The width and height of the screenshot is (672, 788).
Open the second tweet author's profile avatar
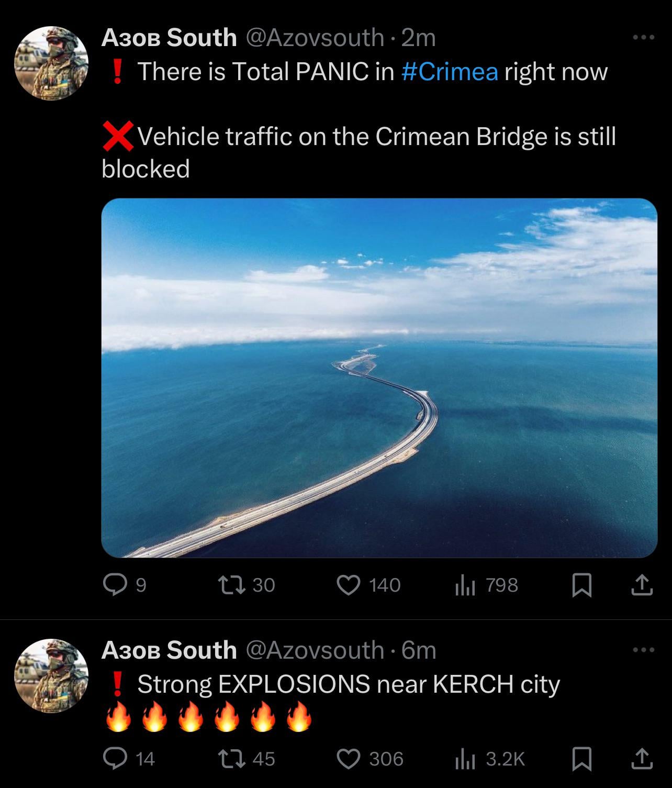(51, 676)
